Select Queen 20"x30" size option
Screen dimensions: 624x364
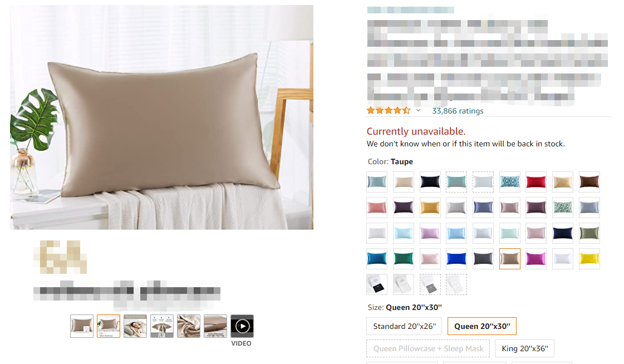(482, 326)
